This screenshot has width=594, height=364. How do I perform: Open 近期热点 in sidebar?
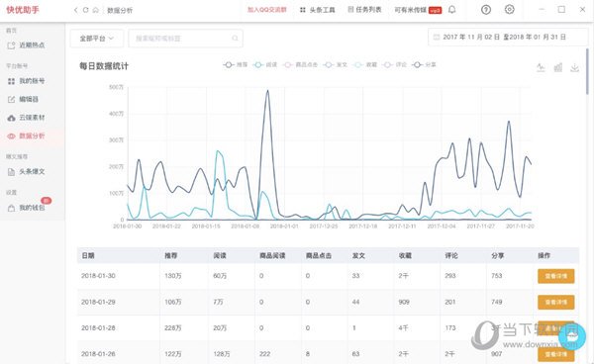point(32,45)
